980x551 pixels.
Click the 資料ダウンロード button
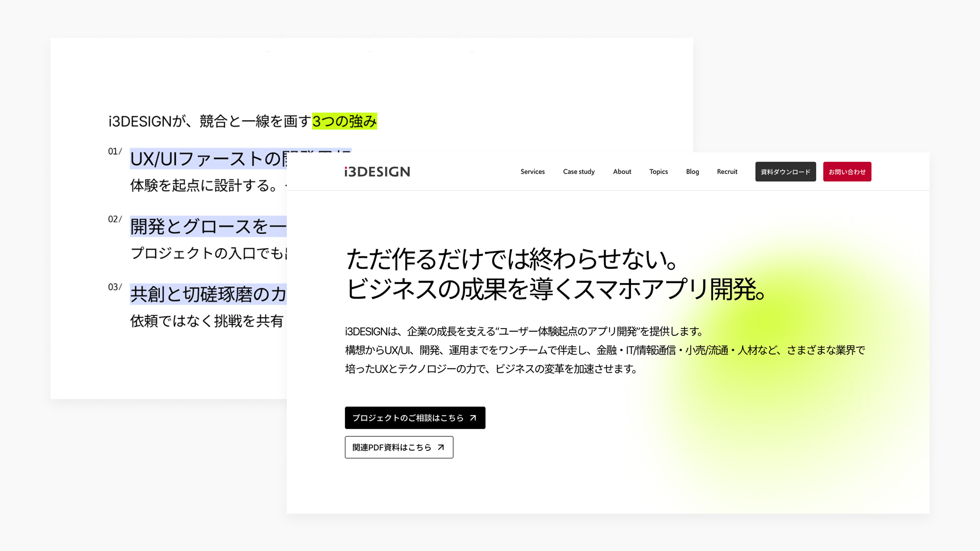[785, 171]
